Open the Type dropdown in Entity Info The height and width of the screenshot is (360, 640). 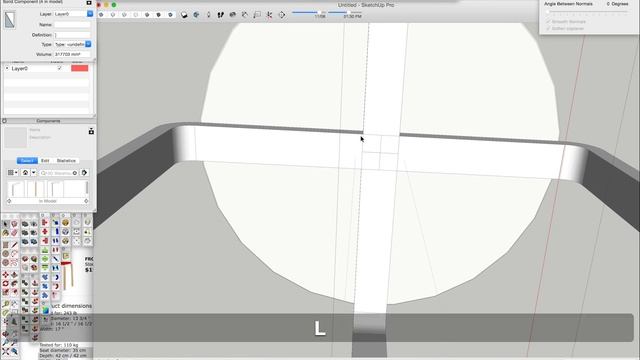(88, 44)
